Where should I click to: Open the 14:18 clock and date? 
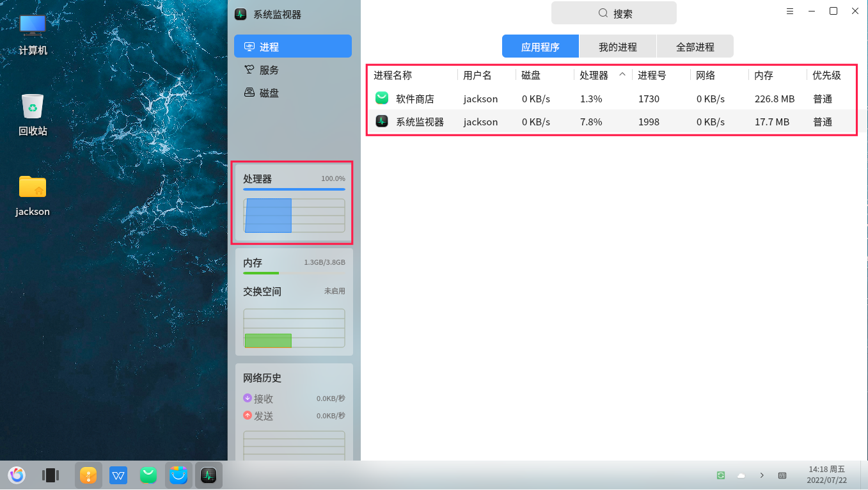pyautogui.click(x=826, y=475)
